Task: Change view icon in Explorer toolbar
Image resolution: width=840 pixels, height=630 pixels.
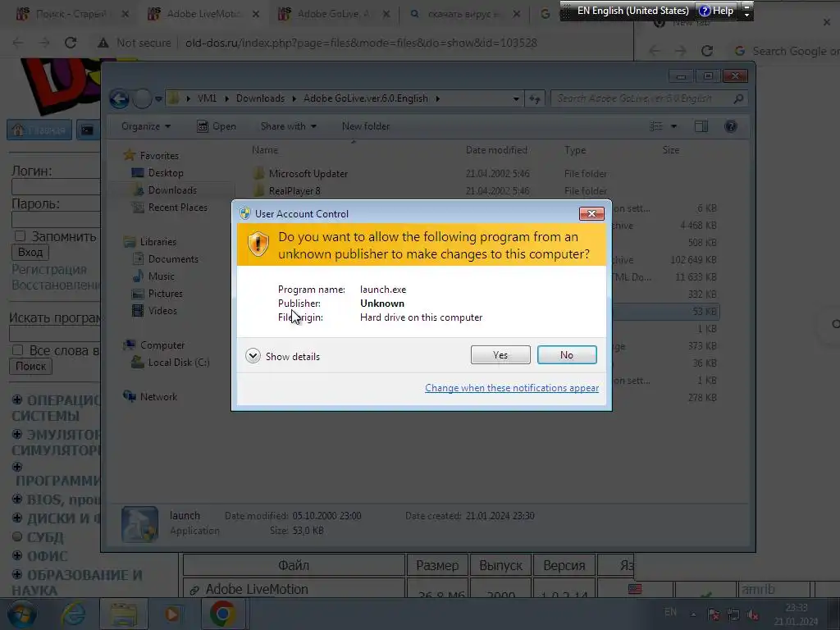Action: (x=656, y=126)
